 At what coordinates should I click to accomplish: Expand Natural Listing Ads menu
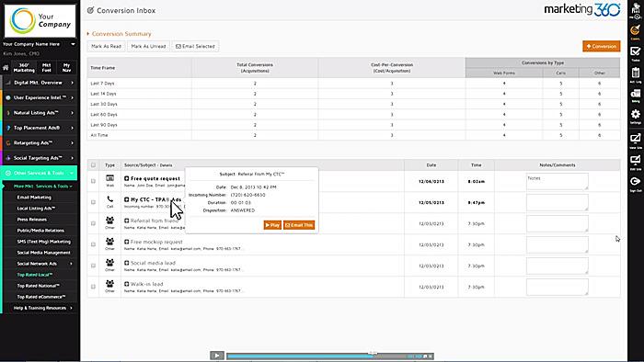(x=40, y=113)
